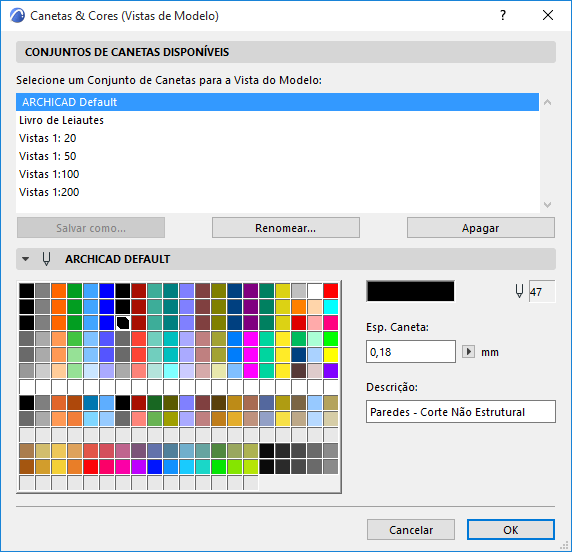Click the pen set list scroll-down arrow
This screenshot has height=552, width=572.
click(x=547, y=205)
